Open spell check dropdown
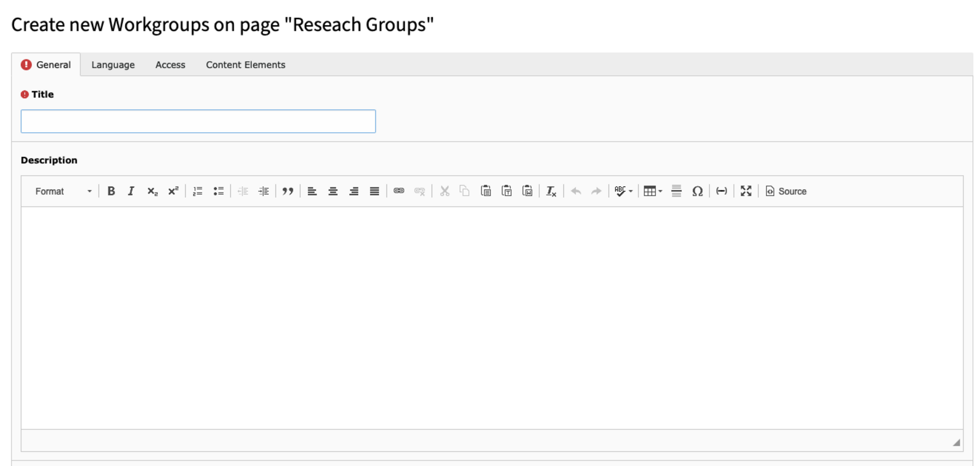Image resolution: width=980 pixels, height=466 pixels. point(624,191)
